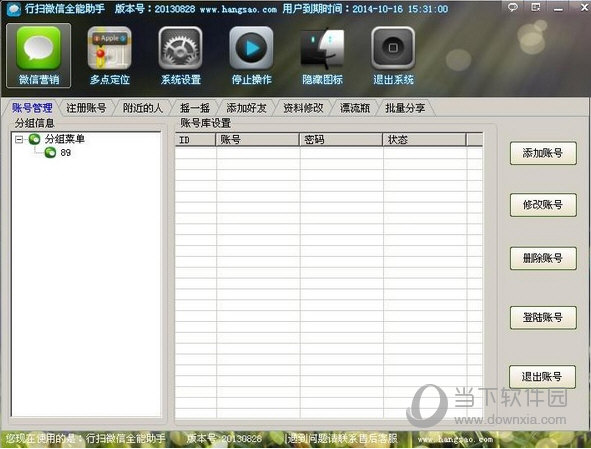591x449 pixels.
Task: Sort by the ID column header
Action: tap(196, 140)
